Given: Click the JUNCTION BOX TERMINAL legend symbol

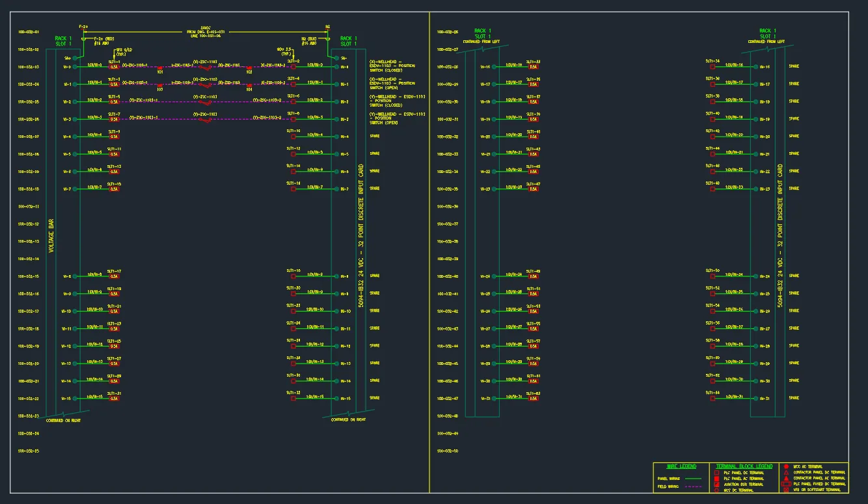Looking at the screenshot, I should (x=716, y=484).
